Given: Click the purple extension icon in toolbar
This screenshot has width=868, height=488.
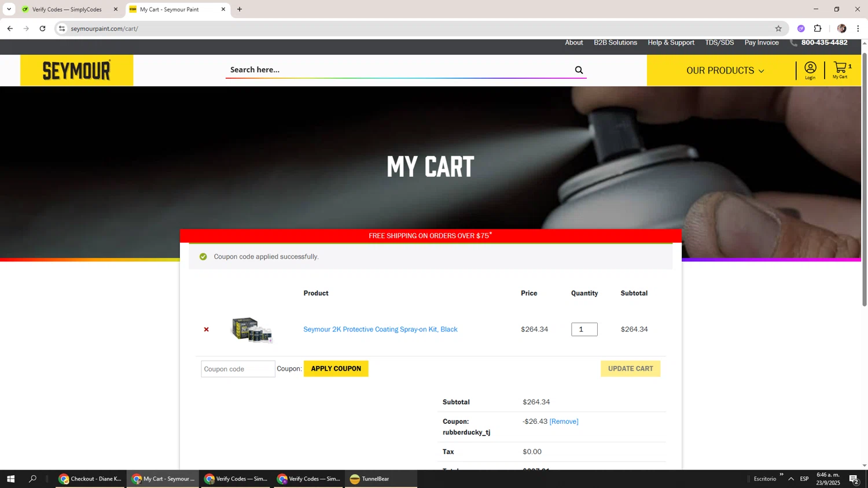Looking at the screenshot, I should coord(801,28).
